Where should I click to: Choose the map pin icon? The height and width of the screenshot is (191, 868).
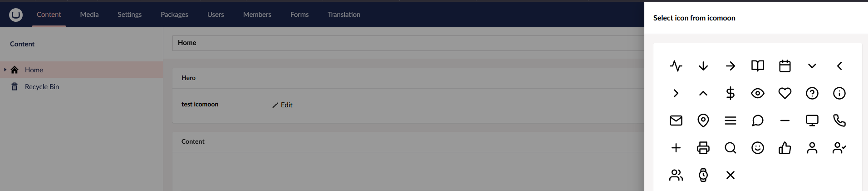pos(703,121)
